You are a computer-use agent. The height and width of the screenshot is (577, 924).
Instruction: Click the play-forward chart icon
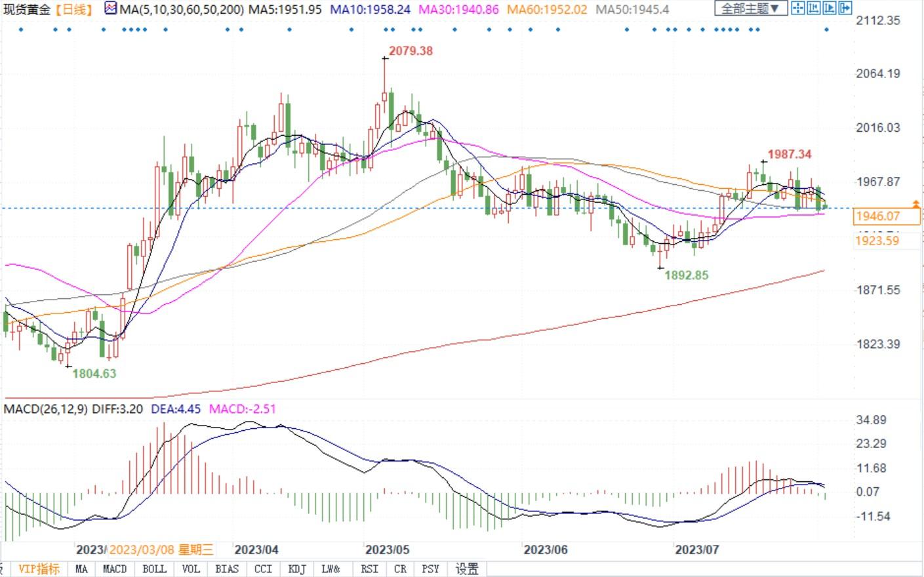829,9
